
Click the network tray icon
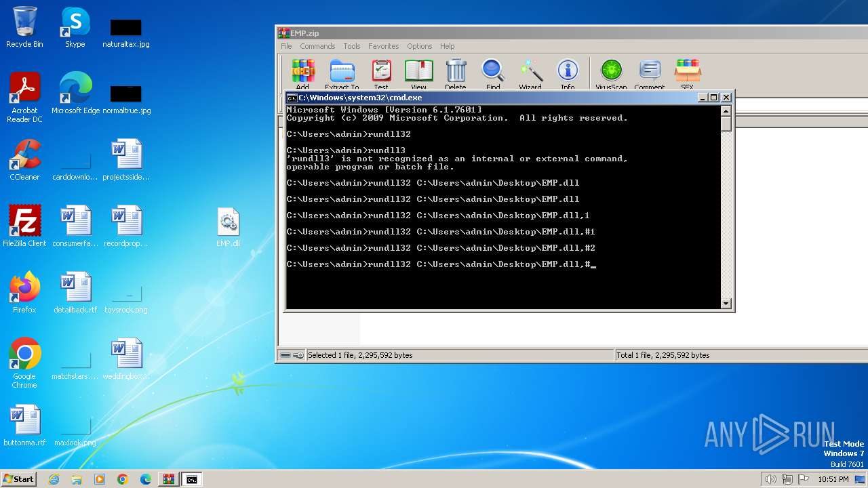coord(787,479)
